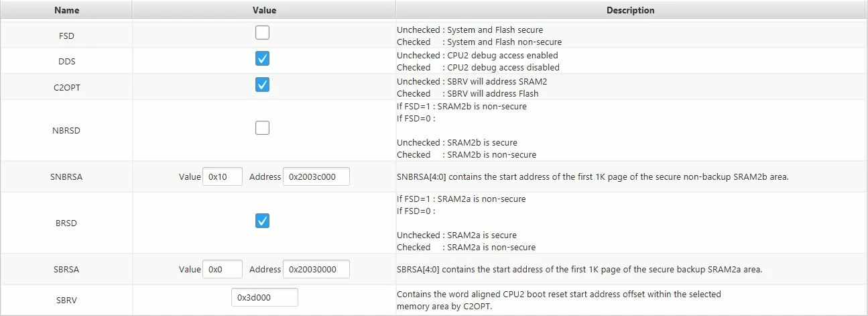Click the SBRSA Value field showing 0x0
Viewport: 868px width, 316px height.
(223, 270)
